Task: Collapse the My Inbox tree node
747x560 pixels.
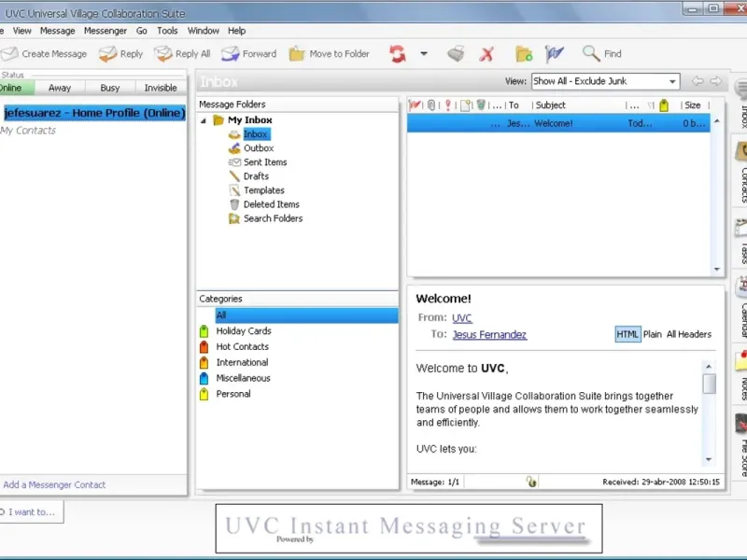Action: pos(204,120)
